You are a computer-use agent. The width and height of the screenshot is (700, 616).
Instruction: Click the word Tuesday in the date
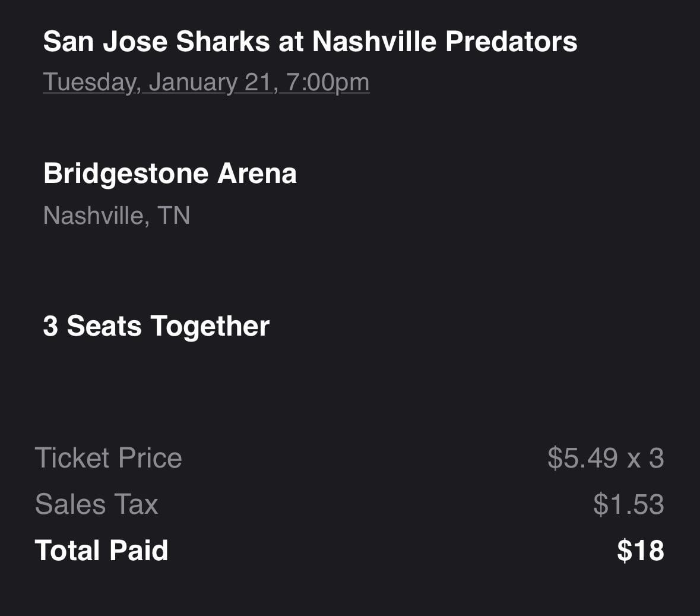(x=91, y=82)
